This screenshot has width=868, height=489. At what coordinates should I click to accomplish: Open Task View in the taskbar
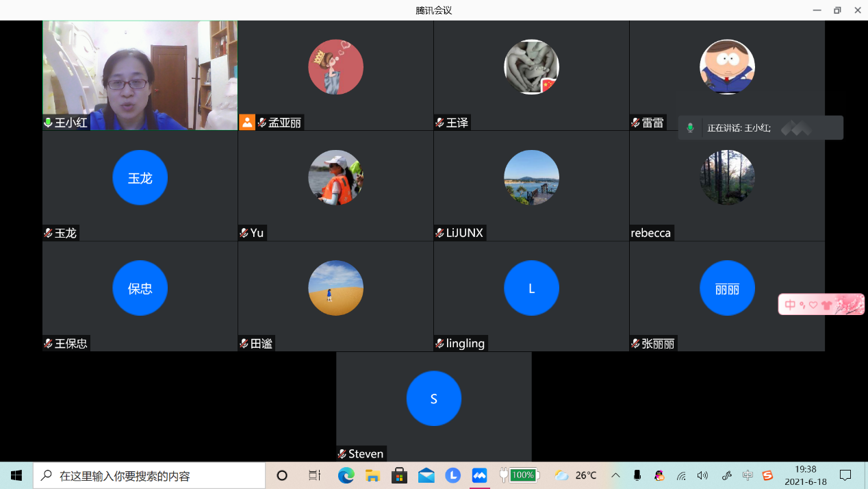pyautogui.click(x=314, y=475)
